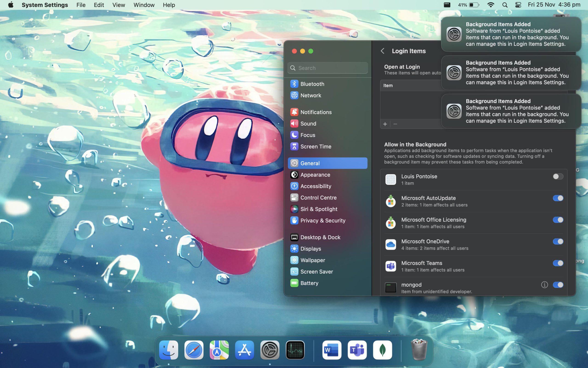Switch off Microsoft Teams background item

558,263
